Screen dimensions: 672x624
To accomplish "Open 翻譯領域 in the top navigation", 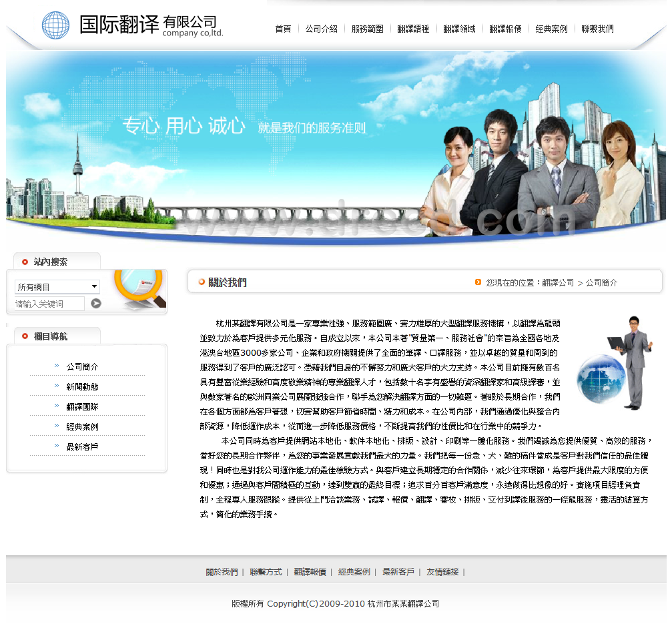I will point(459,29).
